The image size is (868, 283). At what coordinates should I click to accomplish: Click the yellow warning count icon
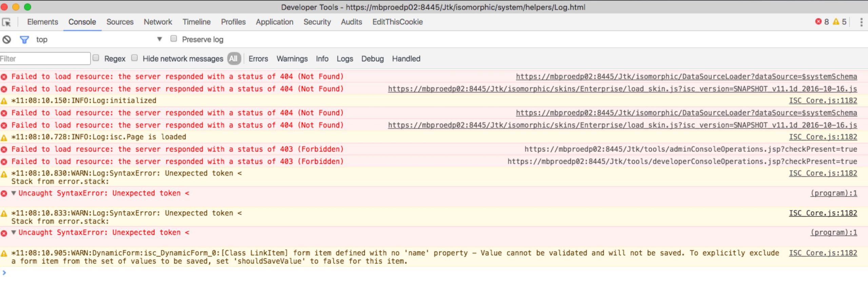tap(836, 22)
